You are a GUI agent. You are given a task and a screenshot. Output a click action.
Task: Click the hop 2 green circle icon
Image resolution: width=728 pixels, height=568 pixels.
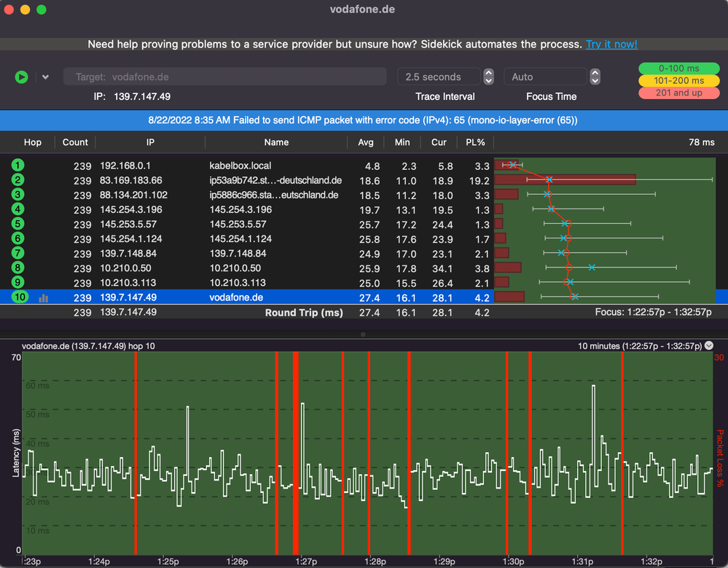17,180
